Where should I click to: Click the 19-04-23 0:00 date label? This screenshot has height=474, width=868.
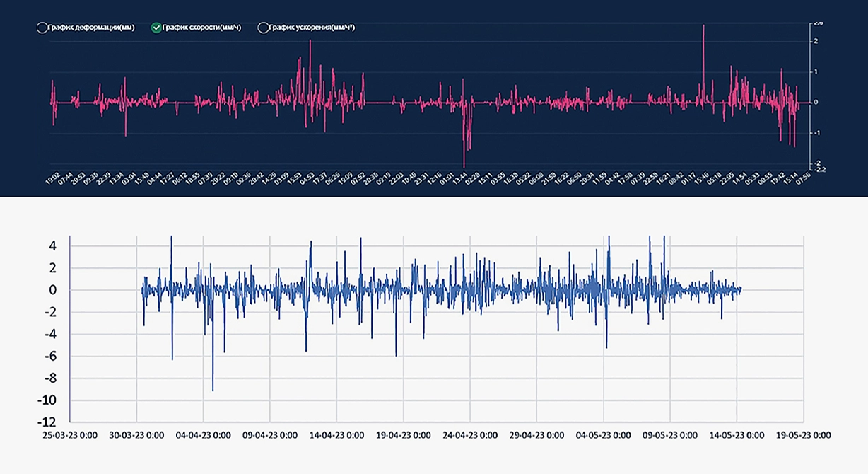(403, 434)
